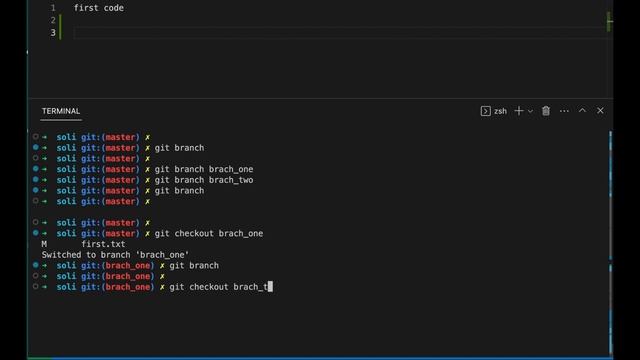
Task: Open the TERMINAL panel tab
Action: [61, 111]
